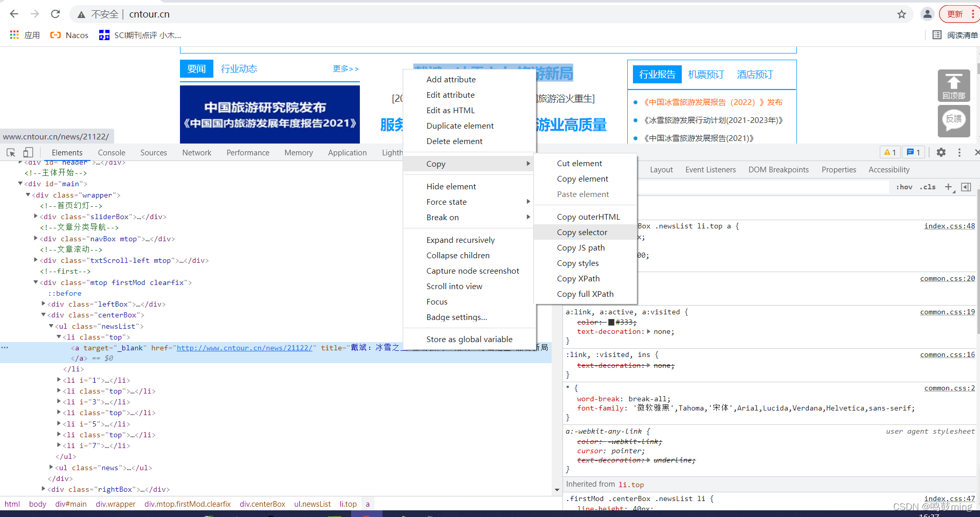Select the Event Listeners pane tab

tap(711, 170)
